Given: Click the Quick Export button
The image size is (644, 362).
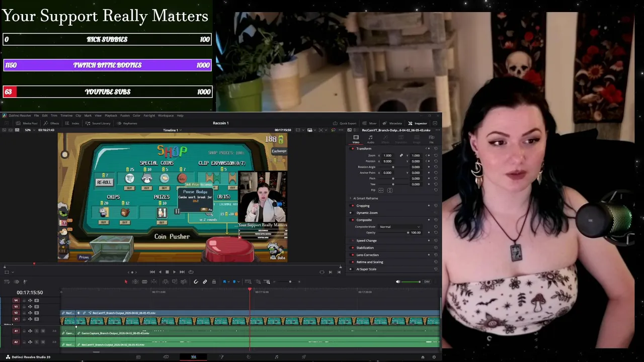Looking at the screenshot, I should point(345,123).
